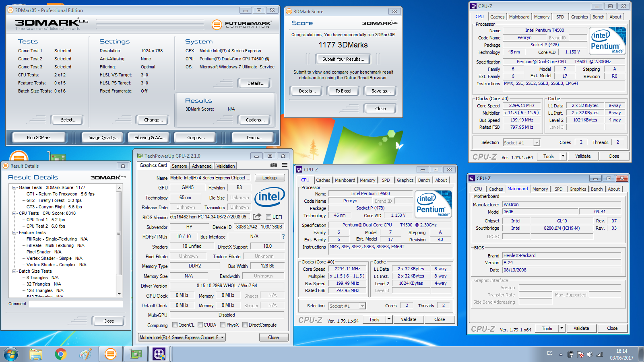Open Tools dropdown arrow in Mainboard CPU-Z window

point(561,328)
